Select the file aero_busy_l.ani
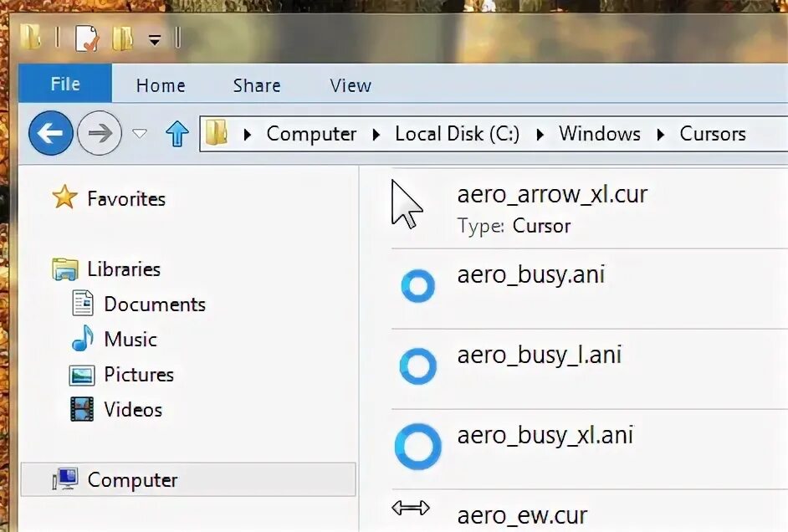 coord(540,356)
